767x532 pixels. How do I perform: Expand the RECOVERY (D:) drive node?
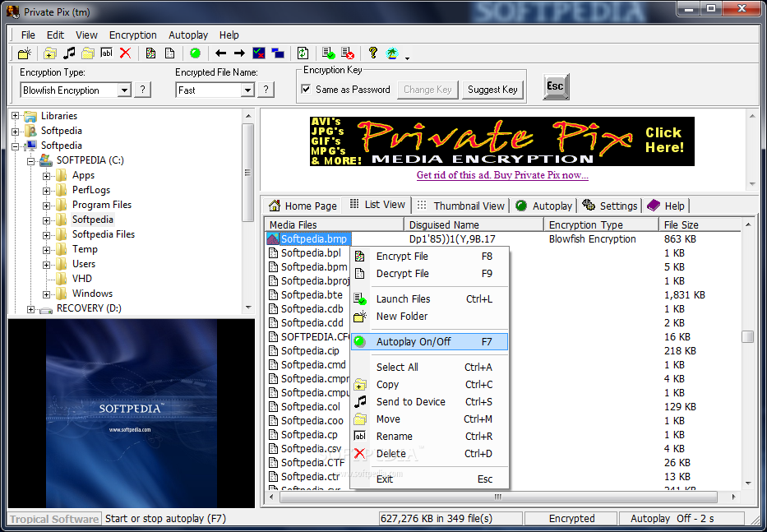click(x=30, y=309)
